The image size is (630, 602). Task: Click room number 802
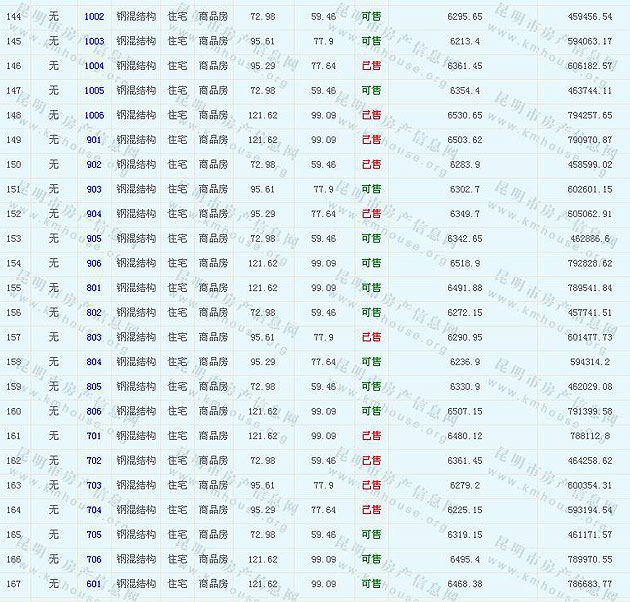[x=94, y=313]
